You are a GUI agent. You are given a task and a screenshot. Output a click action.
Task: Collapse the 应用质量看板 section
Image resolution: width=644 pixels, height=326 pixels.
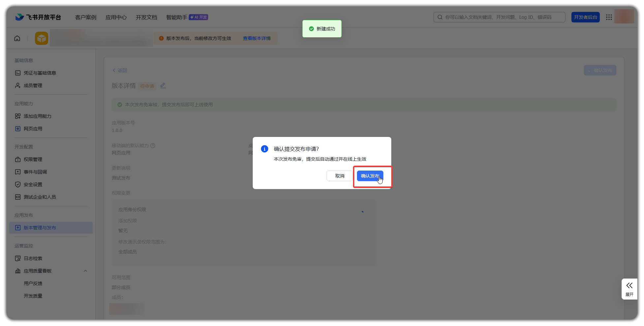(x=85, y=271)
